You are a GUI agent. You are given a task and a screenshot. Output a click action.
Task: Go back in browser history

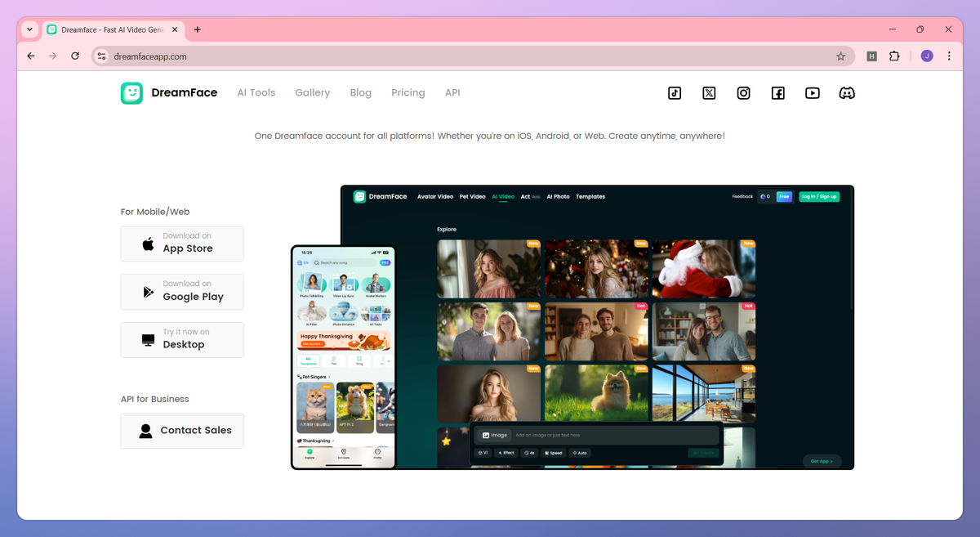pos(31,56)
